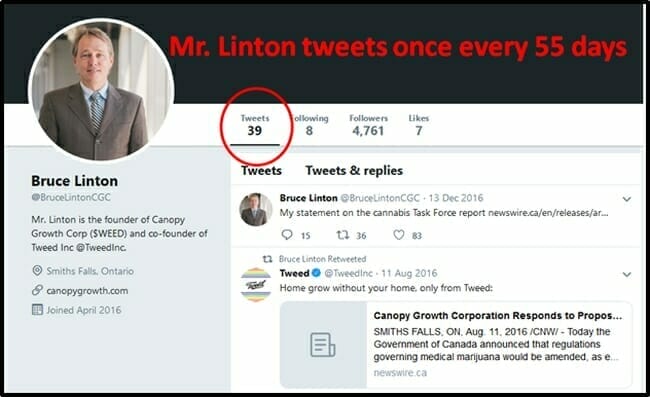Click the calendar icon beside Joined April 2016
The image size is (650, 397).
[37, 310]
